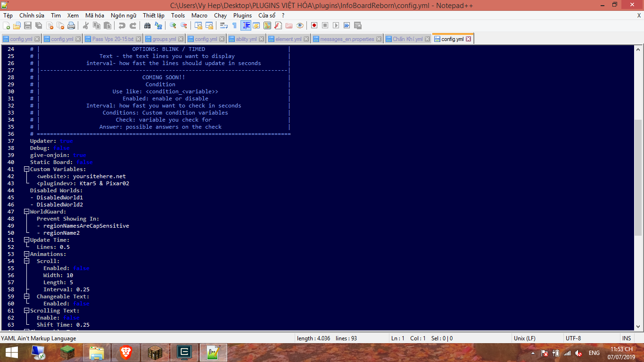Image resolution: width=644 pixels, height=362 pixels.
Task: Click the line 'Updater: true' in the editor
Action: point(51,141)
